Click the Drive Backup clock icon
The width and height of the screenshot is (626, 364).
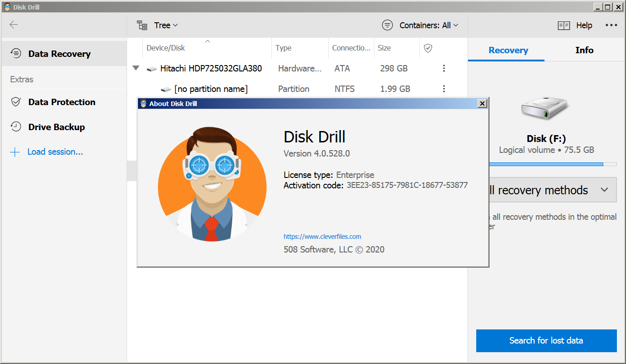tap(16, 127)
